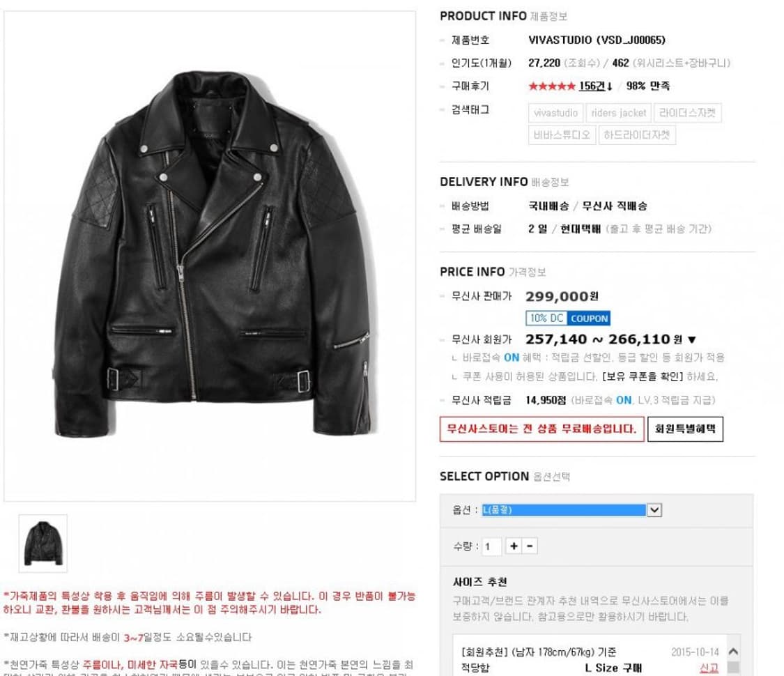Open the 회원특별혜택 button
The image size is (784, 676).
click(x=685, y=429)
